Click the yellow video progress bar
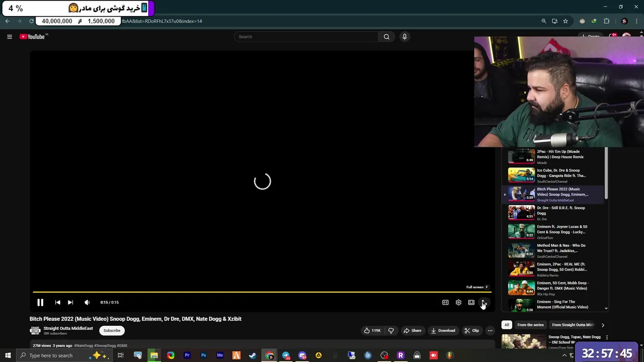 [262, 292]
